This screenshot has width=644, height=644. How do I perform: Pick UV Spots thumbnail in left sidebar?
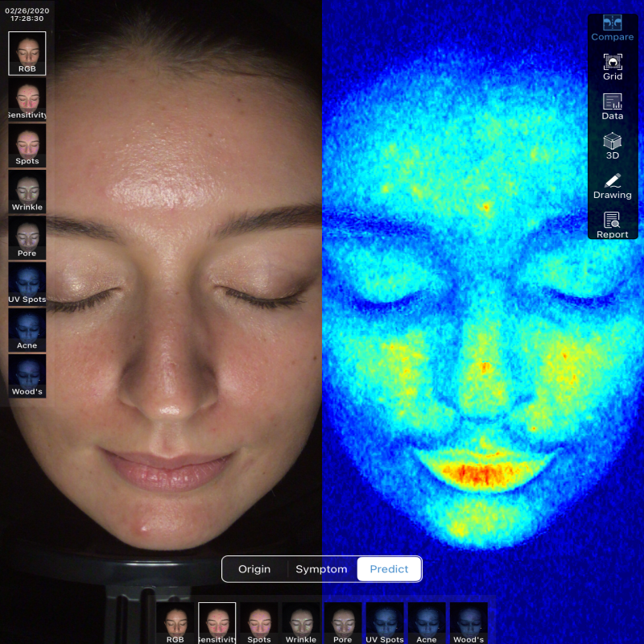tap(27, 283)
